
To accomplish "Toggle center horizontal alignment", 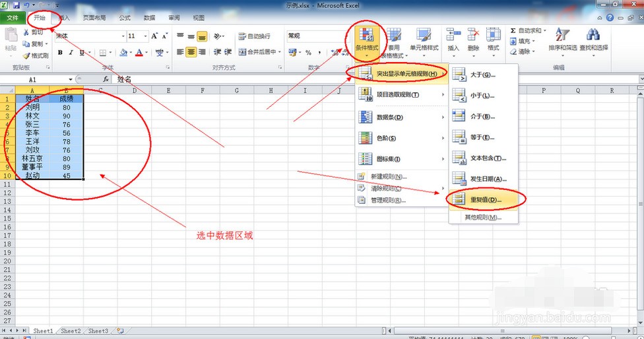I will click(191, 52).
